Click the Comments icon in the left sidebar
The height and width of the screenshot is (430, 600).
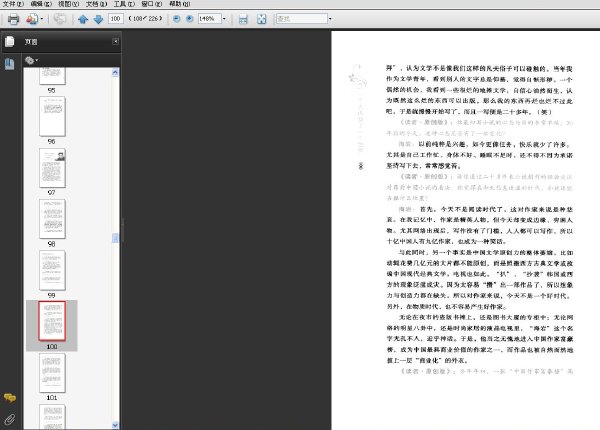coord(10,398)
